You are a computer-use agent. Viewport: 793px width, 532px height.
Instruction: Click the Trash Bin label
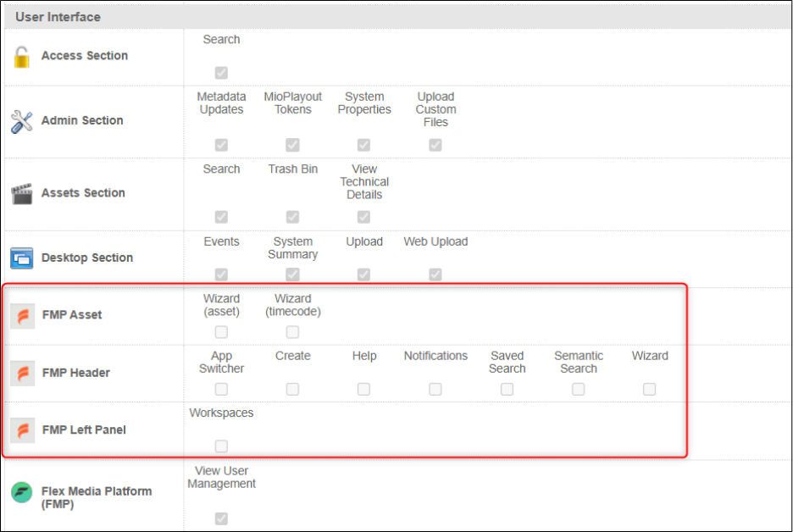tap(293, 169)
